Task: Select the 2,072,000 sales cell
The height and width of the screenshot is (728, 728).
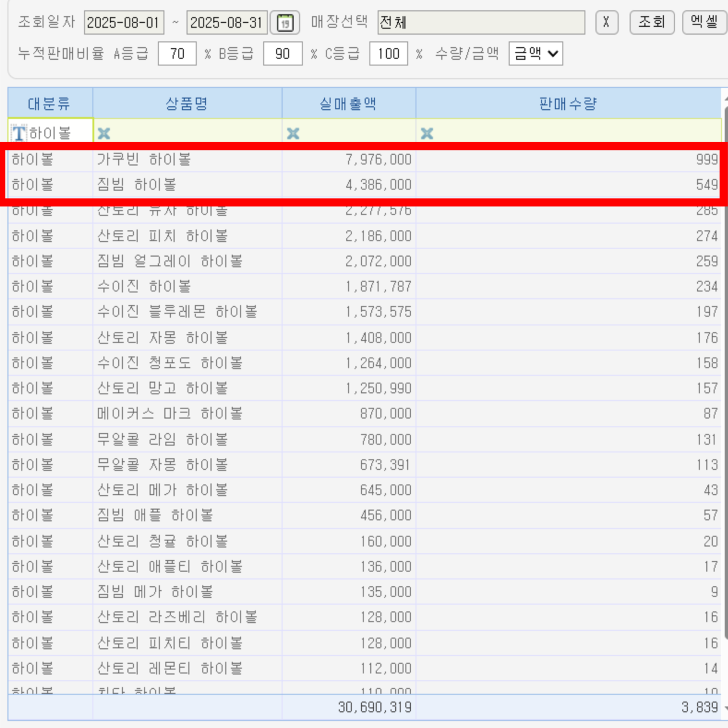Action: 378,261
